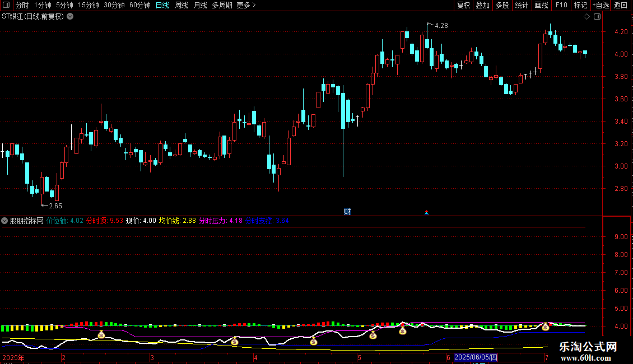This screenshot has height=364, width=633.
Task: Select the 5分钟 period tab
Action: [64, 5]
